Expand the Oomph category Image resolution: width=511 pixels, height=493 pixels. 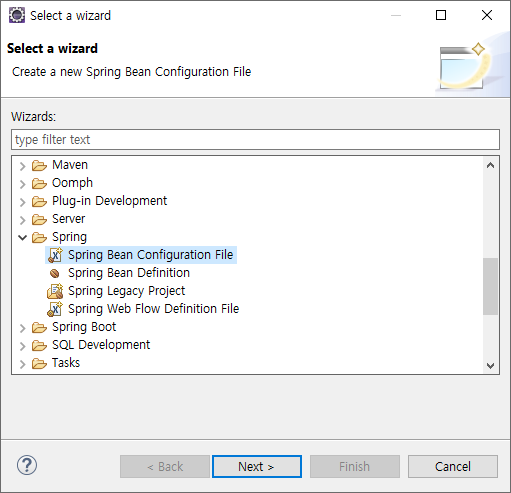(x=22, y=184)
